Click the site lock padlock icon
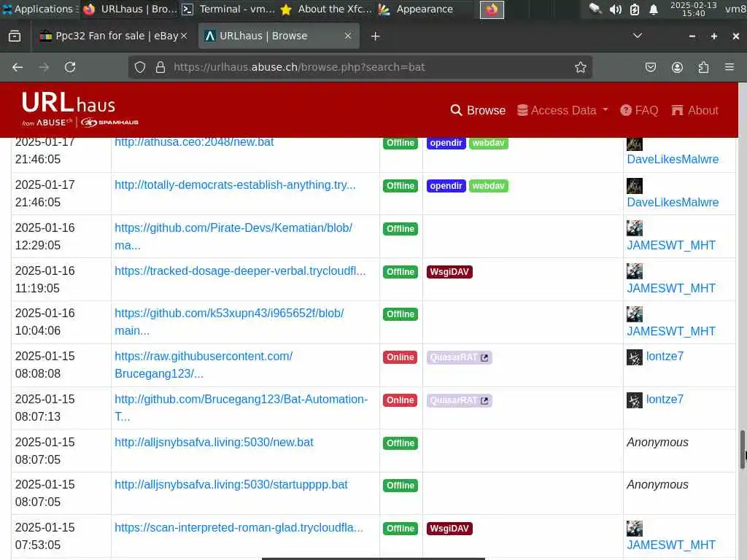This screenshot has height=560, width=747. tap(160, 67)
